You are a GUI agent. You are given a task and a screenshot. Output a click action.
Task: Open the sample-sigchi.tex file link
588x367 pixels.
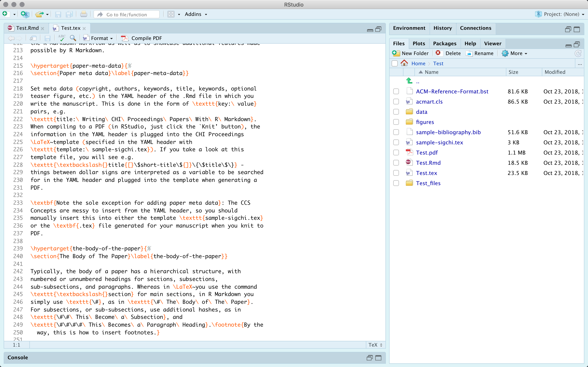pyautogui.click(x=439, y=143)
